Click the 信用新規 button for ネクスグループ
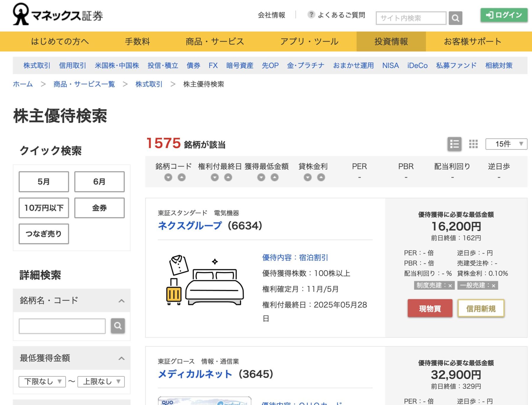Screen dimensions: 532x405 coord(481,308)
